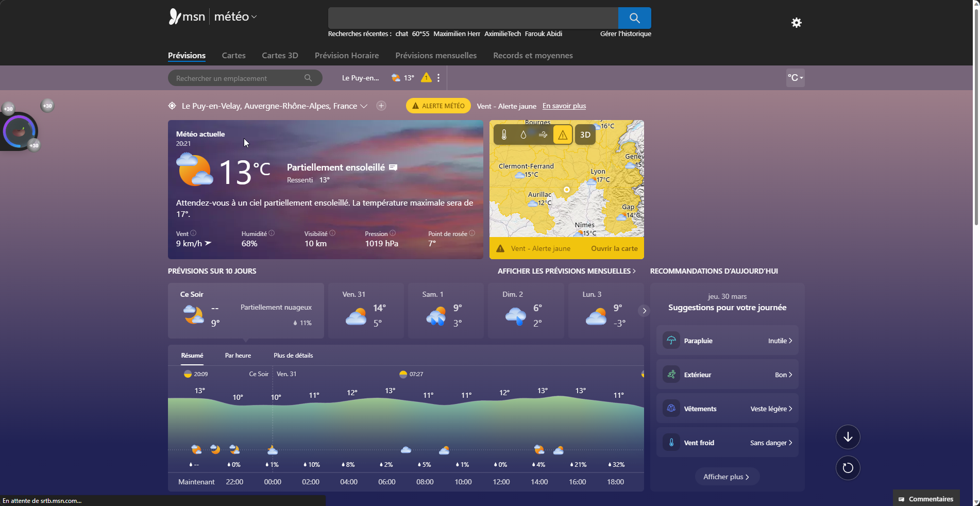Open the Cartes 3D tab
This screenshot has width=980, height=506.
[280, 55]
